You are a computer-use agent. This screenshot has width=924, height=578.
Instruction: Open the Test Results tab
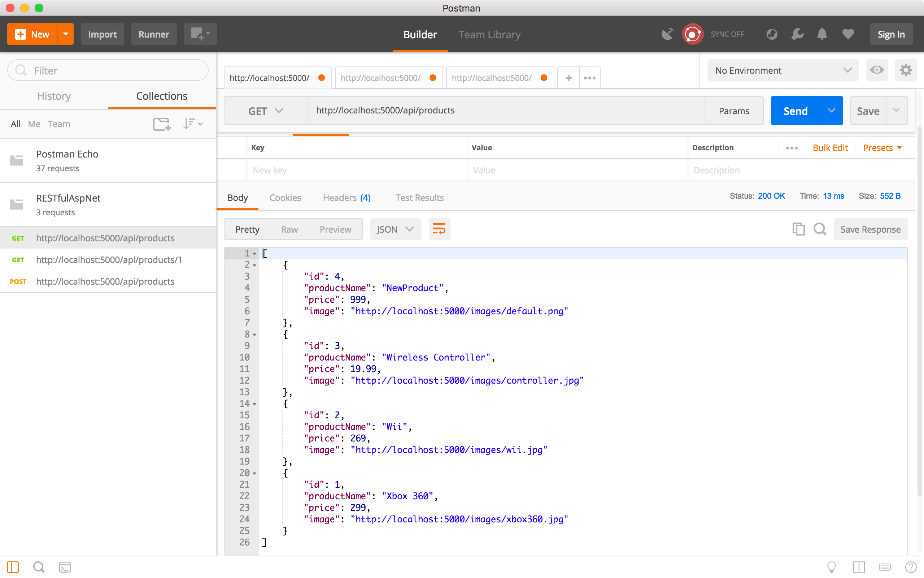(419, 198)
